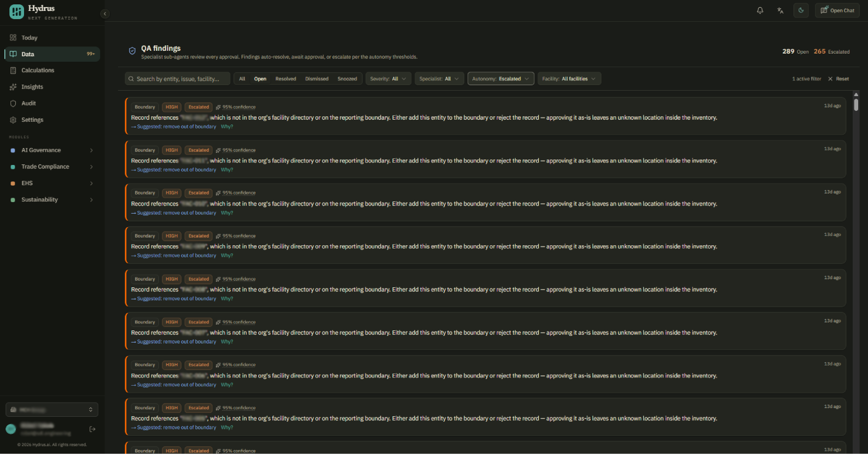Open the language translate icon

point(780,10)
